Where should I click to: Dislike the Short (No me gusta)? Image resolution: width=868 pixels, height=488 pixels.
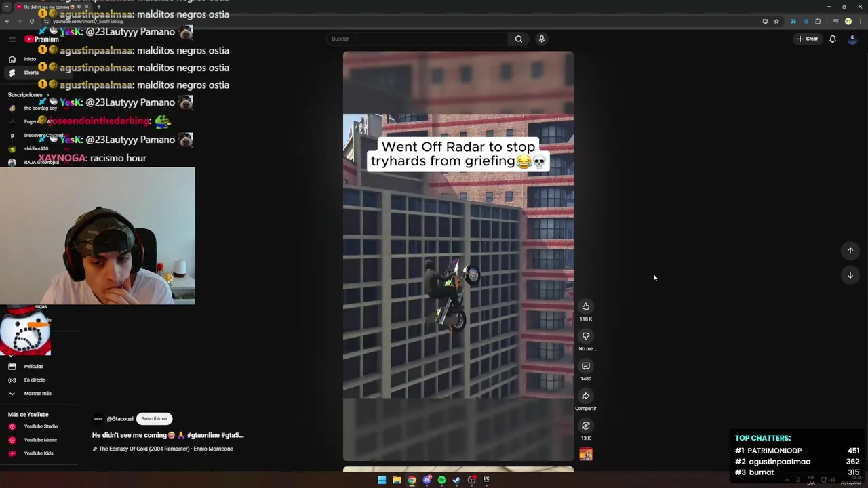pyautogui.click(x=586, y=336)
